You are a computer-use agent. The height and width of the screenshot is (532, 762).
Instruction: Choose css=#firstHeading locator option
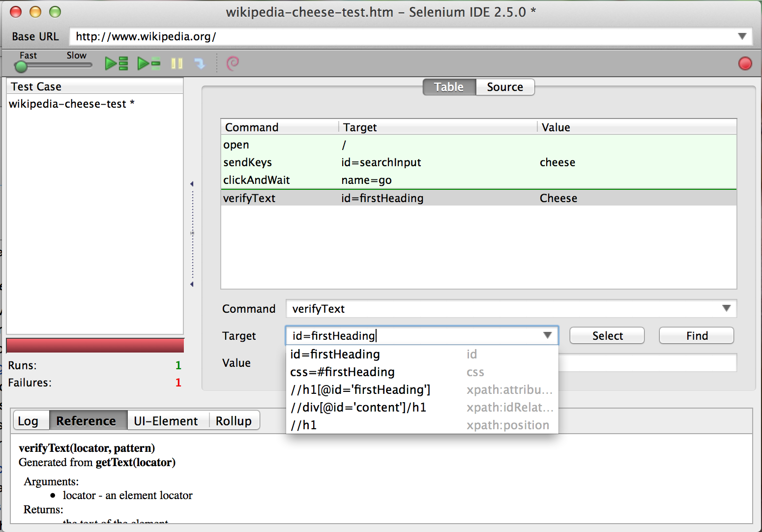[x=422, y=372]
